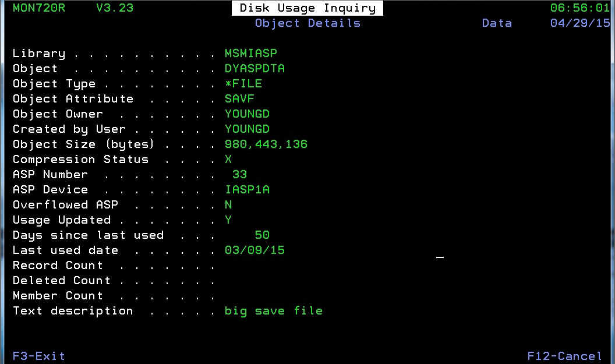Image resolution: width=615 pixels, height=364 pixels.
Task: Click the Object Owner value YOUNGD
Action: point(247,114)
